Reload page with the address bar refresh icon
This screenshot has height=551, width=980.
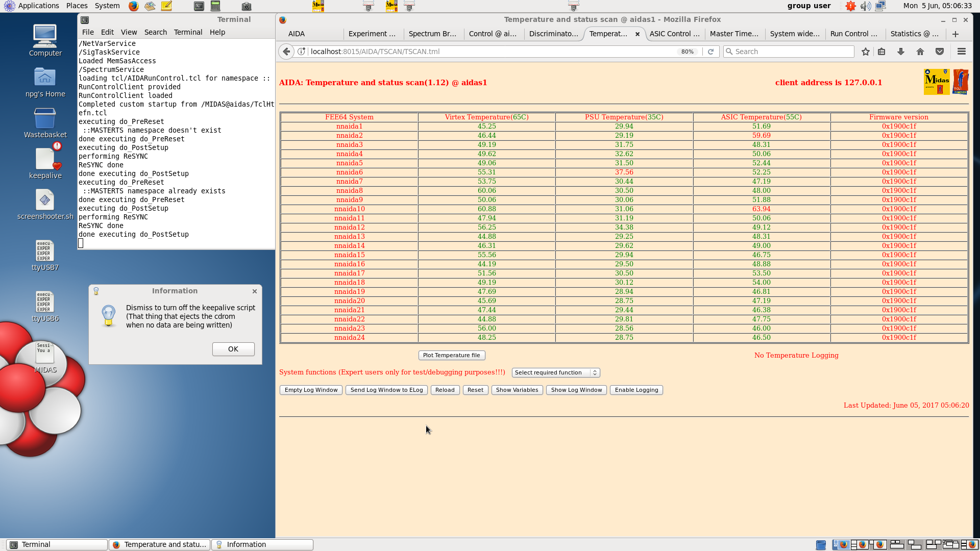pyautogui.click(x=710, y=52)
